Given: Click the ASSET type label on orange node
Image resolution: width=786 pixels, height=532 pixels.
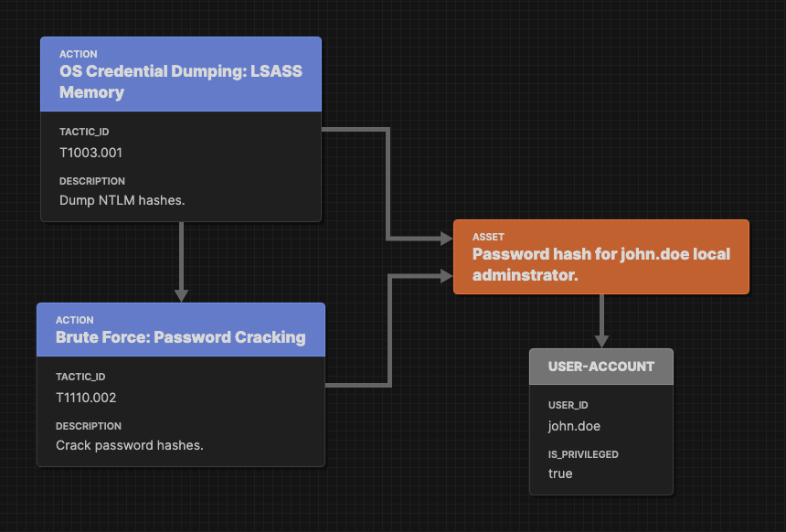Looking at the screenshot, I should click(x=488, y=237).
